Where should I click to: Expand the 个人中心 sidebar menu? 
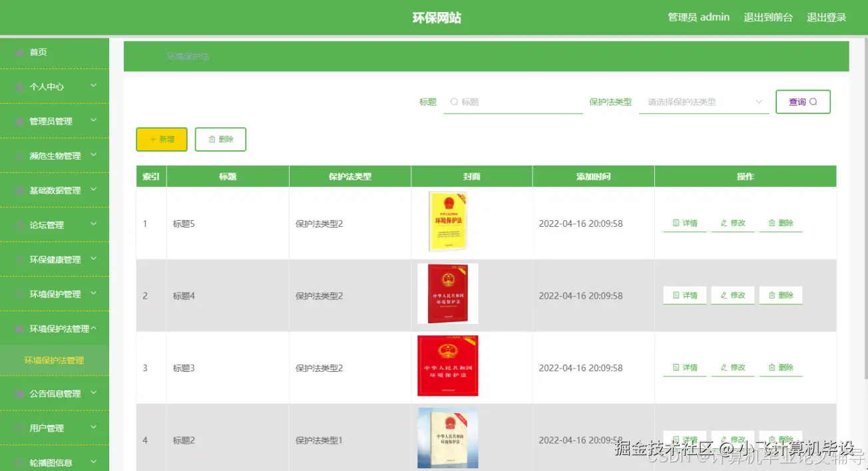click(x=55, y=86)
